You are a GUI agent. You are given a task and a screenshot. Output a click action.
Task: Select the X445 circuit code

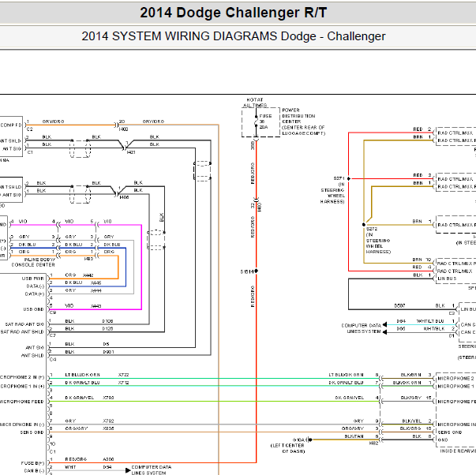click(x=96, y=283)
